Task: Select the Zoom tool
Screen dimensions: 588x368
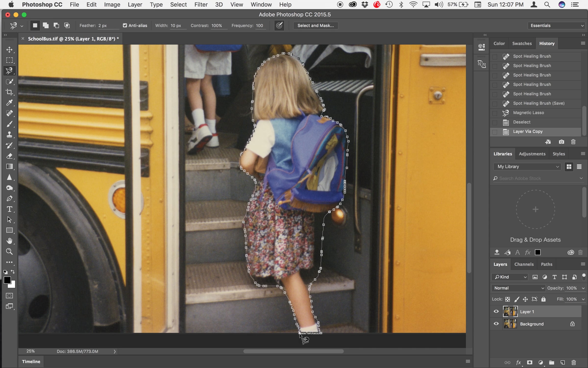Action: point(9,251)
